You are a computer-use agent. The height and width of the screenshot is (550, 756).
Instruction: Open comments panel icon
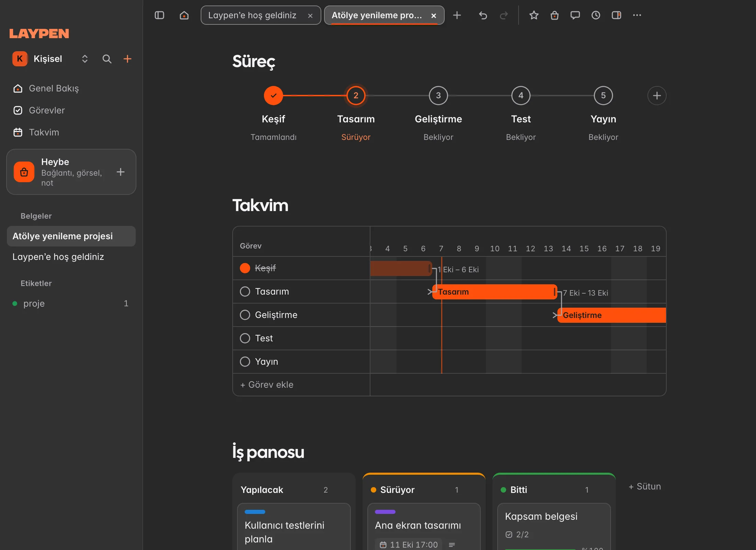click(575, 15)
